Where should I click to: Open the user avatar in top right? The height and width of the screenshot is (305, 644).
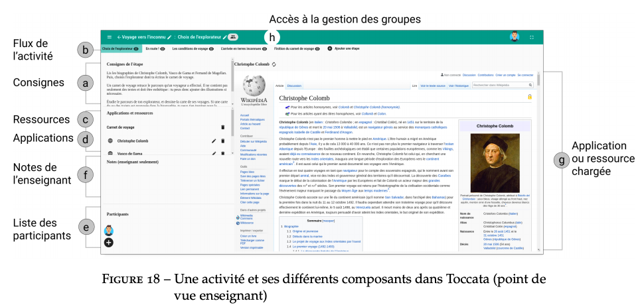515,37
